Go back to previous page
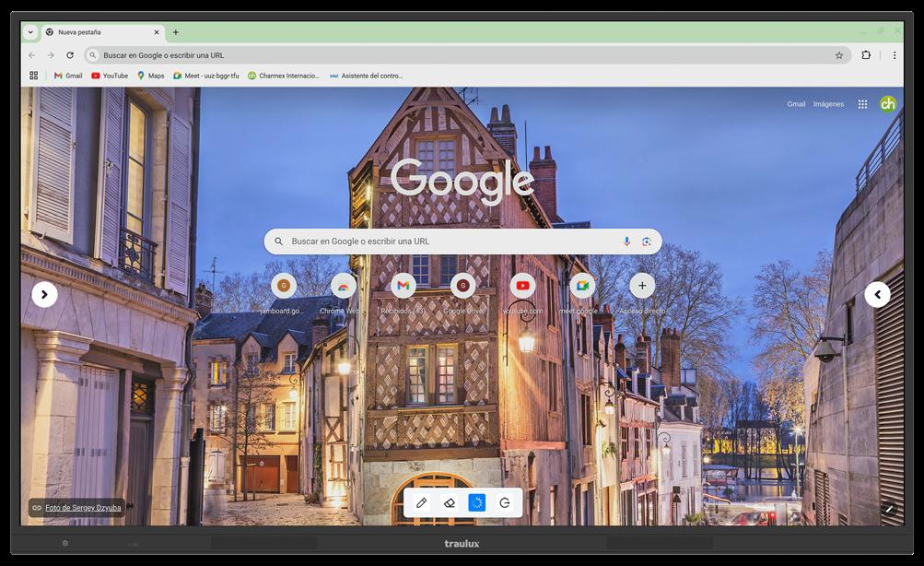924x566 pixels. (32, 55)
